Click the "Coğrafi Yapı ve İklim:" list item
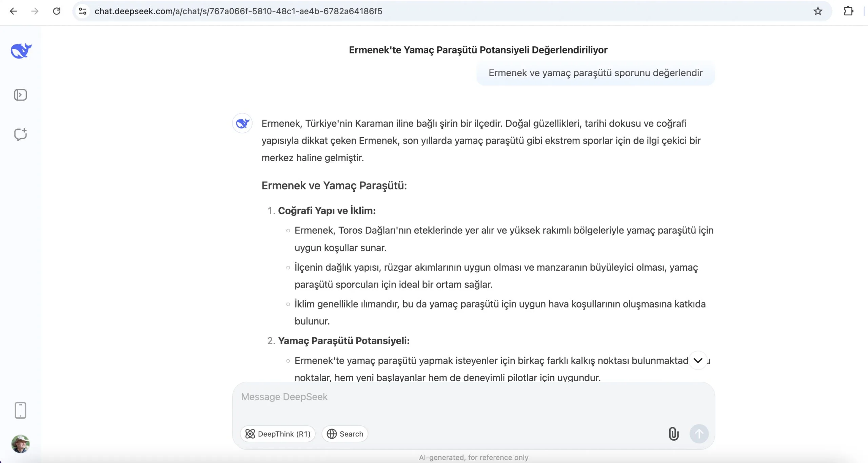The width and height of the screenshot is (868, 463). (327, 211)
